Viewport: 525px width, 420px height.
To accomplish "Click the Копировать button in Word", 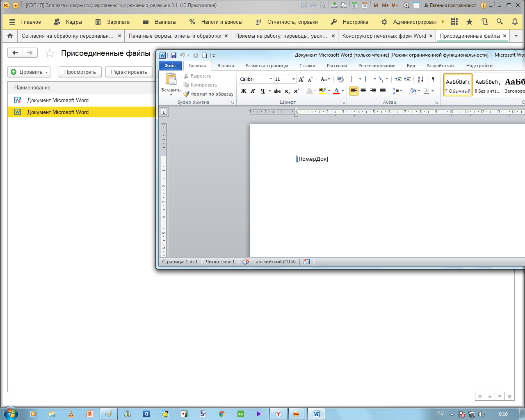I will pyautogui.click(x=200, y=85).
